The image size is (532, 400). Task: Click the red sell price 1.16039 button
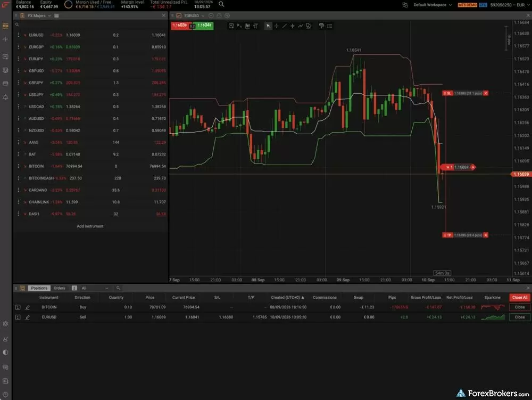pyautogui.click(x=180, y=26)
